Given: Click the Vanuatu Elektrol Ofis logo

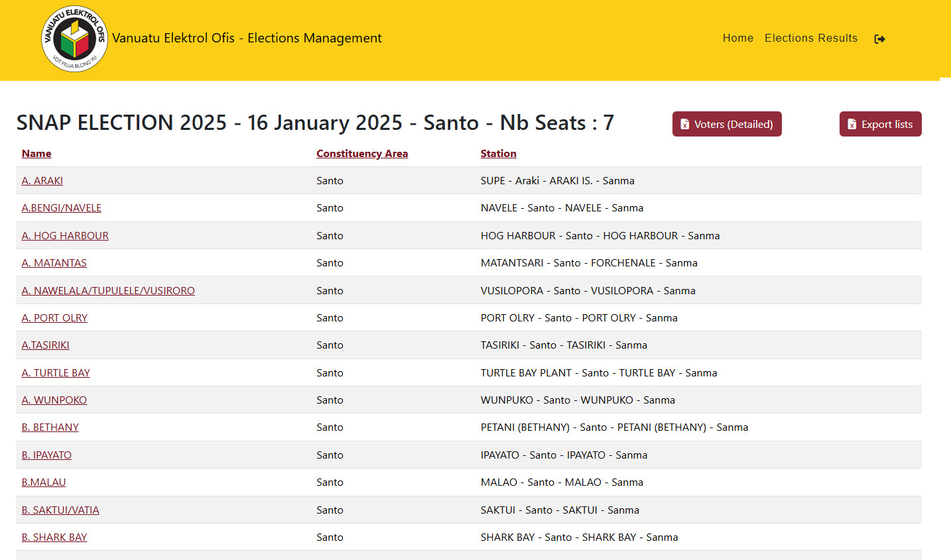Looking at the screenshot, I should click(x=74, y=39).
